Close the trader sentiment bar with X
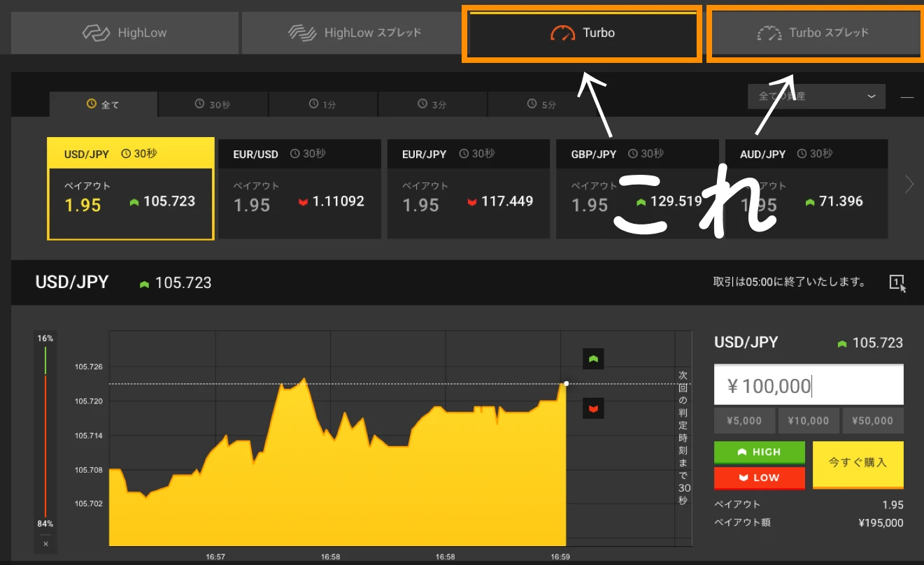The width and height of the screenshot is (924, 565). tap(45, 543)
